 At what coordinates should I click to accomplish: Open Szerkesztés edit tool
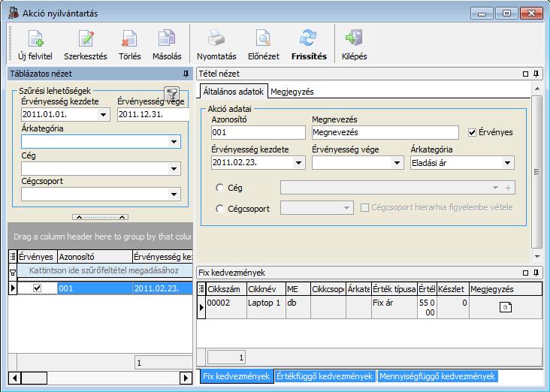tap(86, 38)
